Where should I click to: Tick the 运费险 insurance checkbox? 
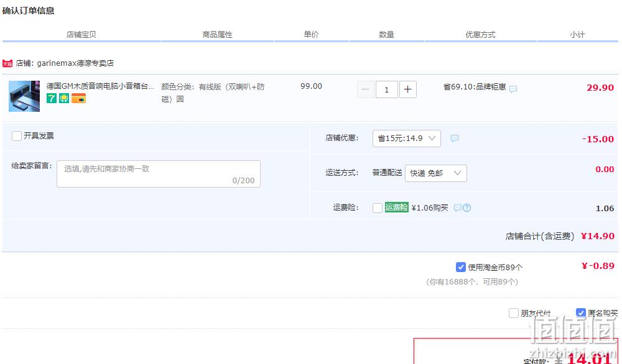pos(378,208)
